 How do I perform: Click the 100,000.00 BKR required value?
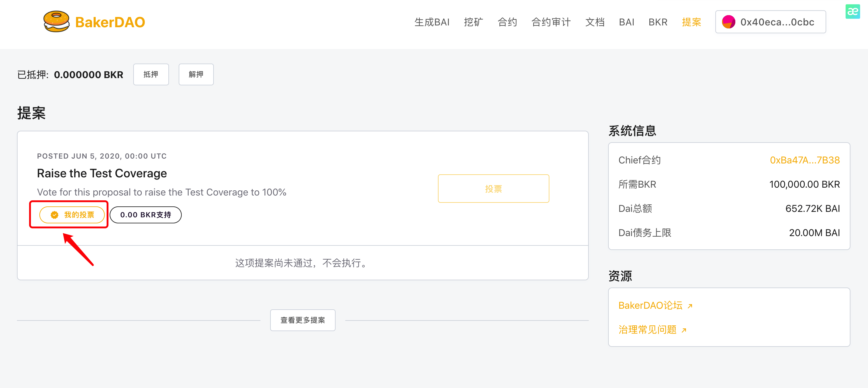(x=804, y=184)
